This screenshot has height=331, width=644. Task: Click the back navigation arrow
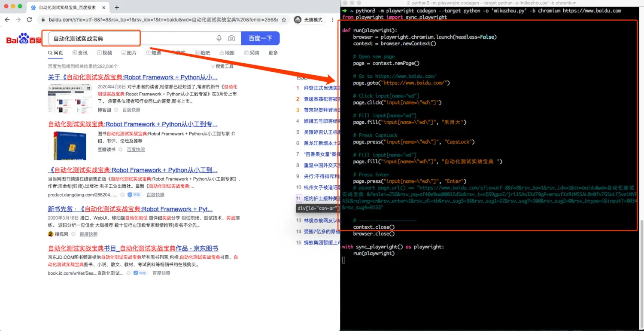pos(7,19)
